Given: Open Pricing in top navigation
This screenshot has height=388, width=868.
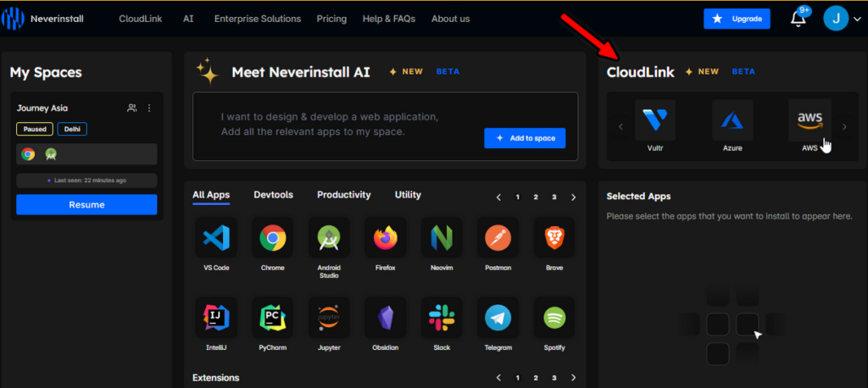Looking at the screenshot, I should pos(331,19).
